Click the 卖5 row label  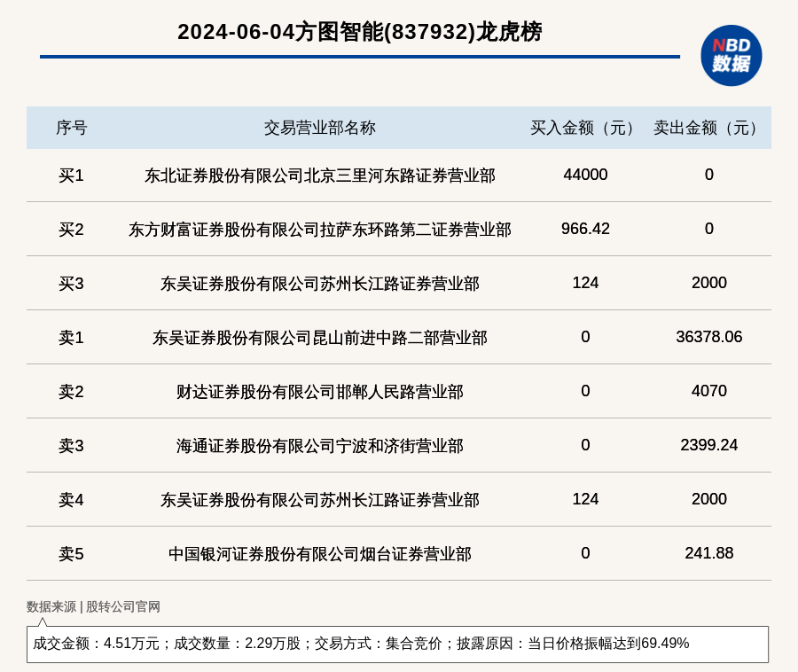coord(71,554)
